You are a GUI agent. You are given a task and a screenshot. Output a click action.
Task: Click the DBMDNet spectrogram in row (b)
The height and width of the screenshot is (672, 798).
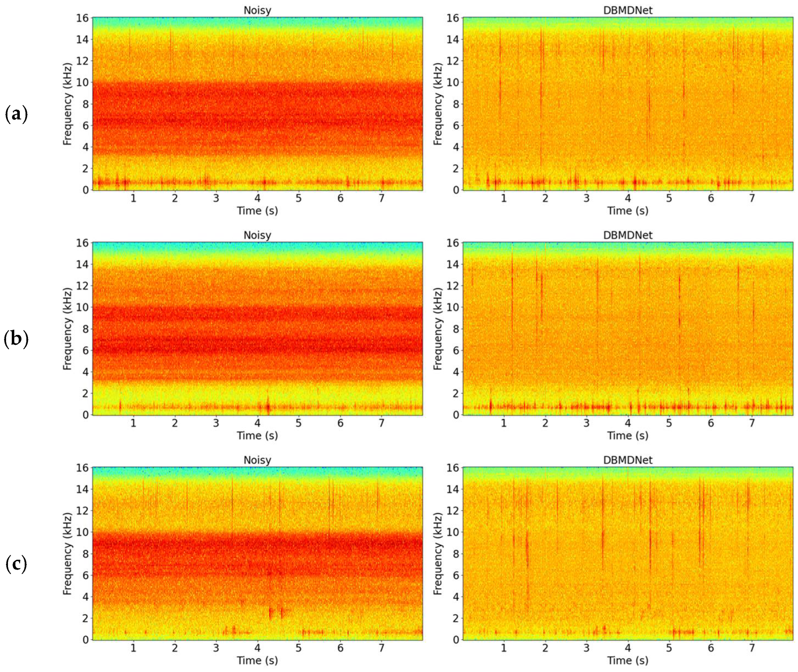(x=628, y=329)
